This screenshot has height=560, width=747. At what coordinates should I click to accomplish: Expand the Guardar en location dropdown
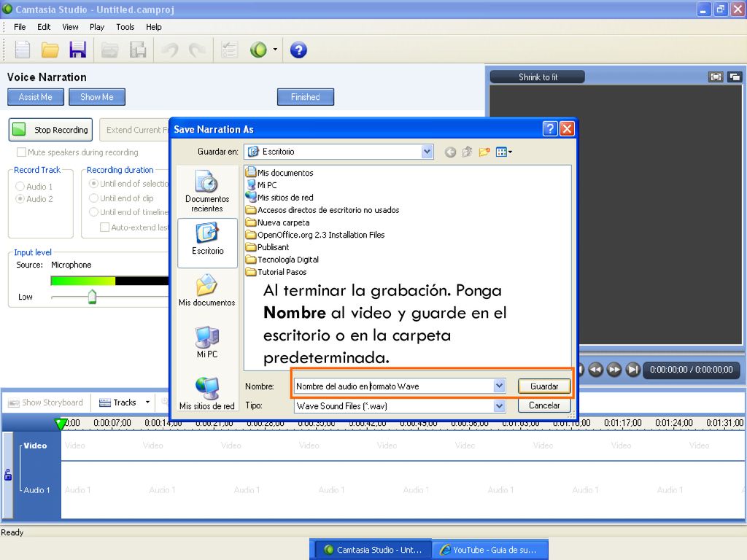pos(427,152)
